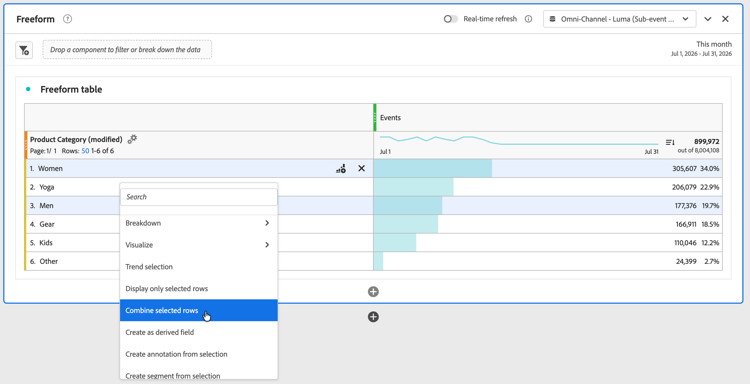
Task: Click the teal dot beside Freeform table
Action: point(28,89)
